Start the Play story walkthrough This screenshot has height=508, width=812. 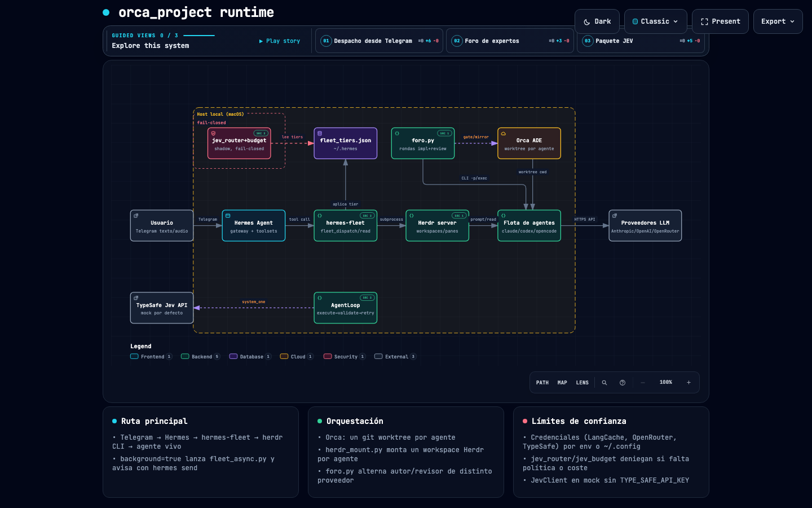pyautogui.click(x=280, y=41)
